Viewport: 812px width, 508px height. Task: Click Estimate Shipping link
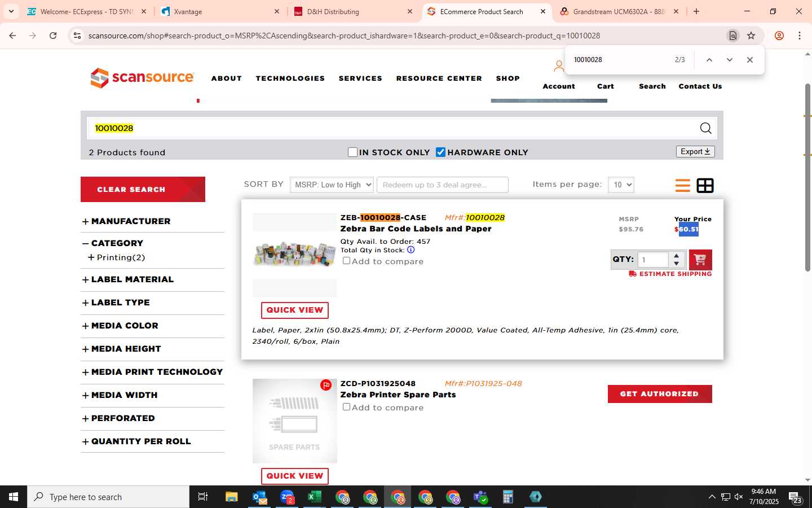click(670, 274)
